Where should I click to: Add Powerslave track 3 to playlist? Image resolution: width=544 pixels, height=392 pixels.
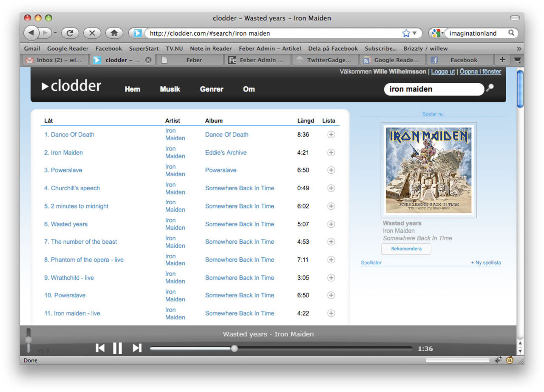point(331,170)
